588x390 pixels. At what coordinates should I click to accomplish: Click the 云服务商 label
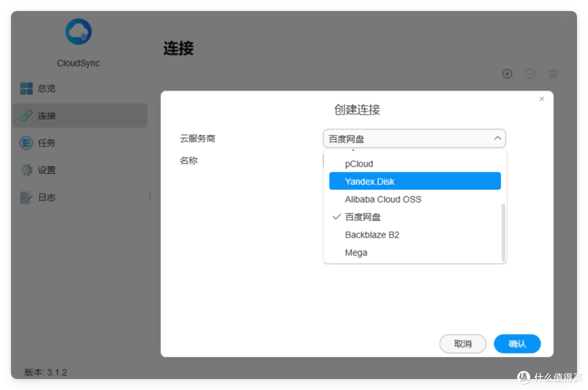[x=198, y=139]
